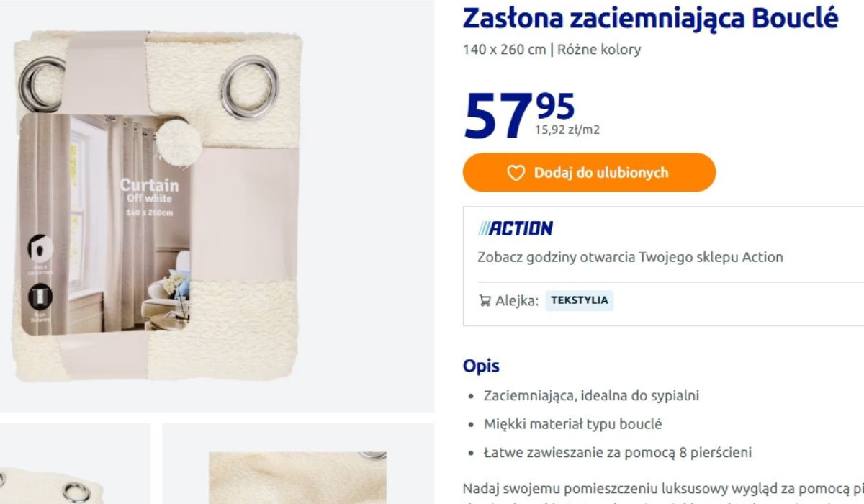View the bottom-right curtain fabric thumbnail
Screen dimensions: 864x504
click(298, 464)
